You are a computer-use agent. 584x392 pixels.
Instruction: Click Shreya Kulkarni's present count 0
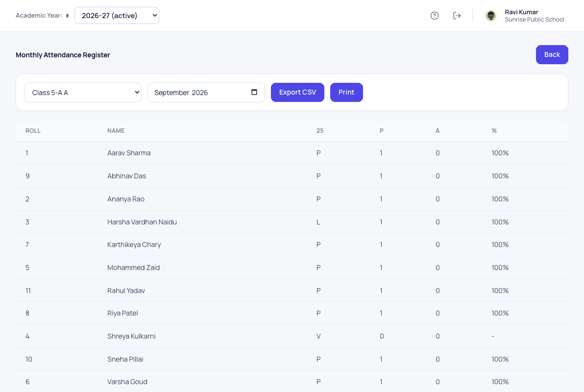(382, 336)
